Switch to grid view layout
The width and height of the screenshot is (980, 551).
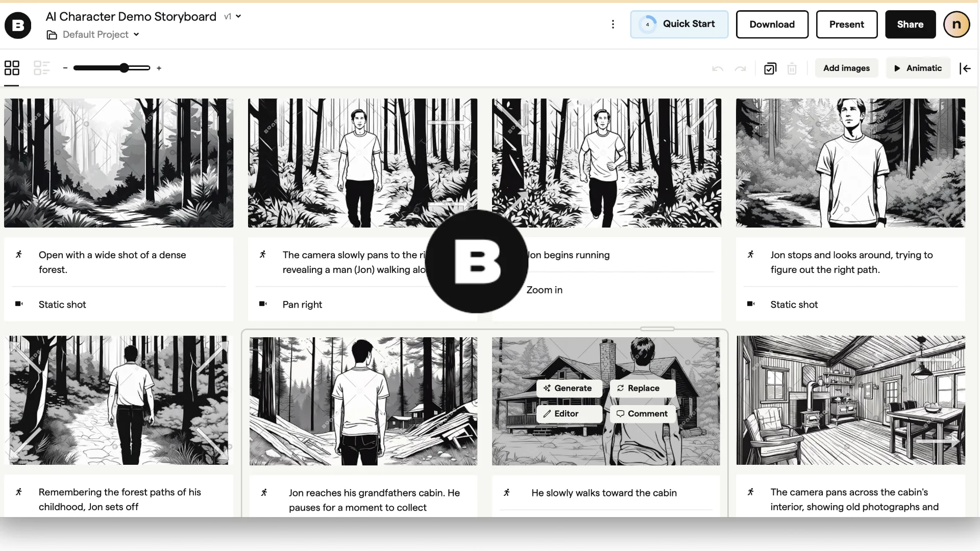[x=12, y=68]
